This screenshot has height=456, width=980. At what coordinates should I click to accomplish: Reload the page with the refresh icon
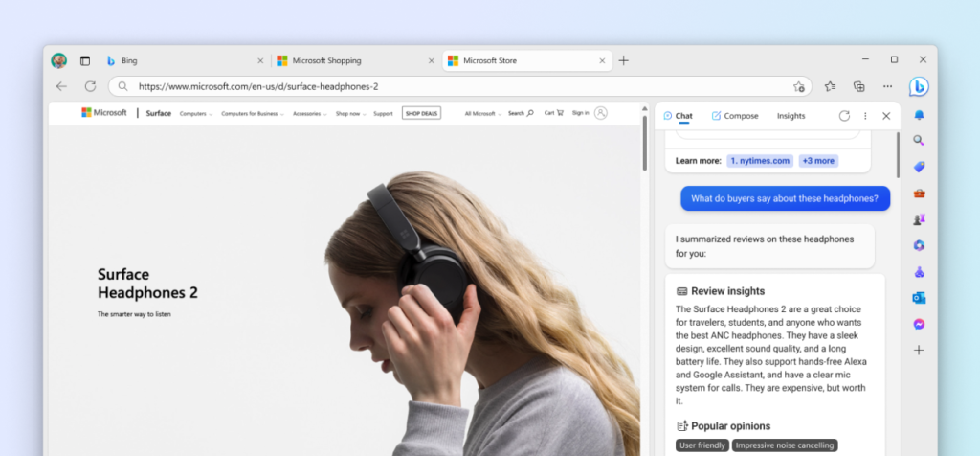(91, 86)
